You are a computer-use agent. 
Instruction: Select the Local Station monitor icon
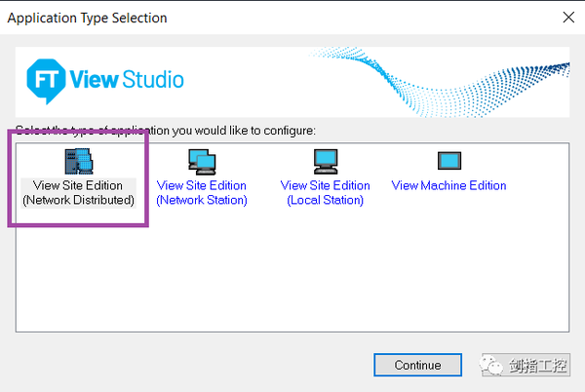pos(325,161)
